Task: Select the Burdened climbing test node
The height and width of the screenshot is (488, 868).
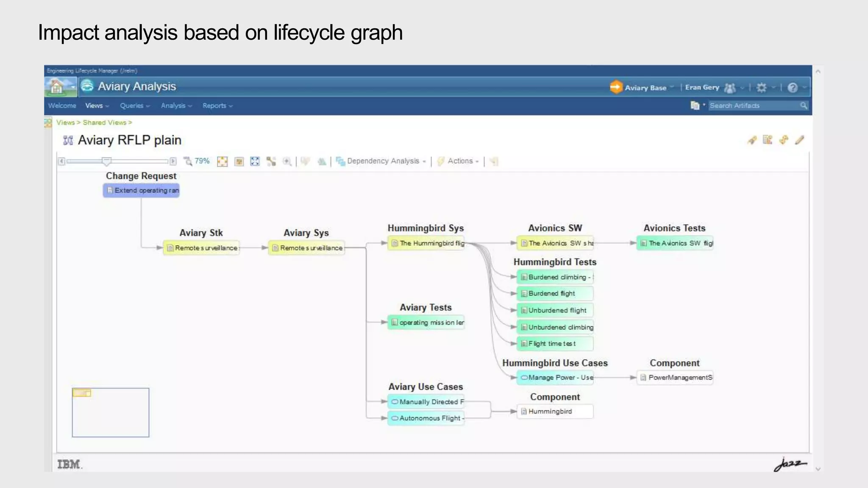Action: 555,277
